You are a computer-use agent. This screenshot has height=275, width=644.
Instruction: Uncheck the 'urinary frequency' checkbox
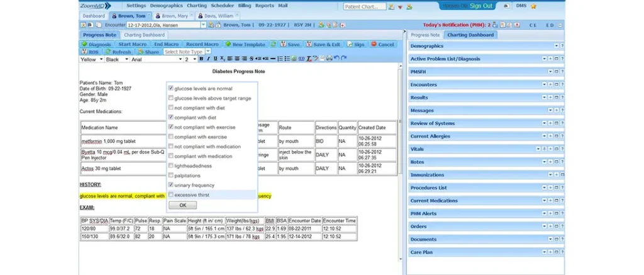coord(171,185)
